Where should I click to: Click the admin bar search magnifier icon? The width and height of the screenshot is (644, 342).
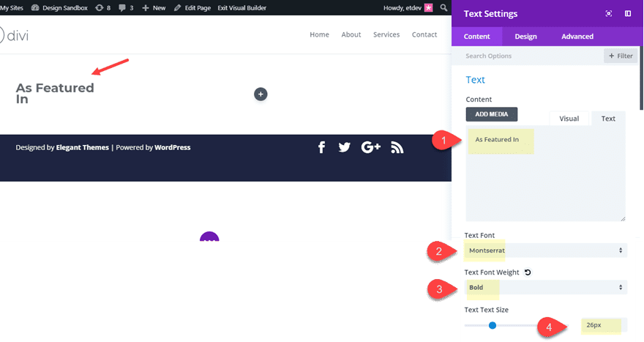click(443, 7)
